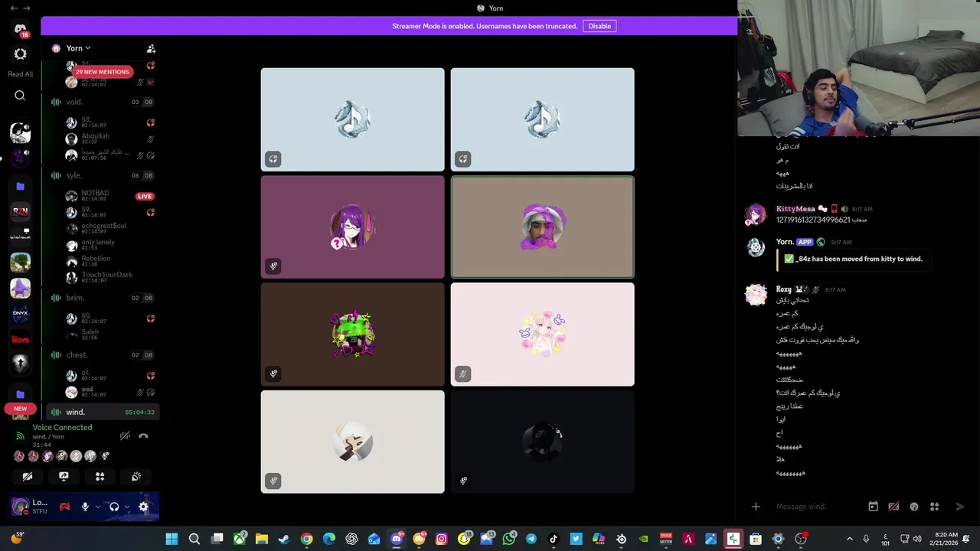Click the red game controller icon in the user panel

pos(64,507)
